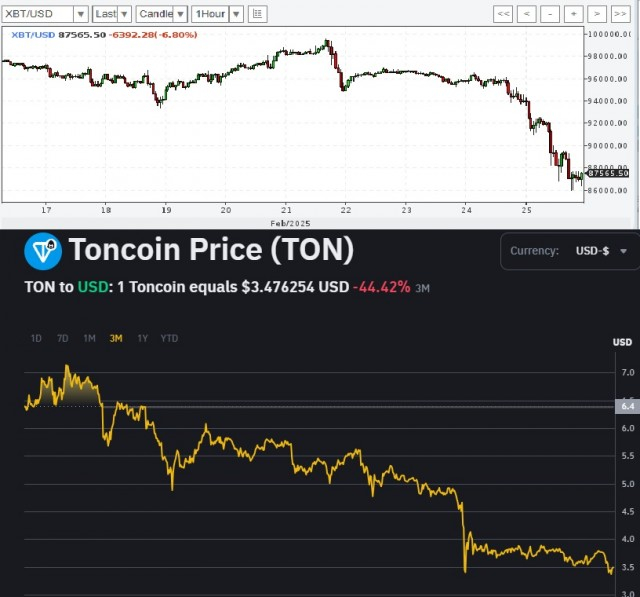This screenshot has width=640, height=597.
Task: Choose the 1M time range tab
Action: [90, 338]
